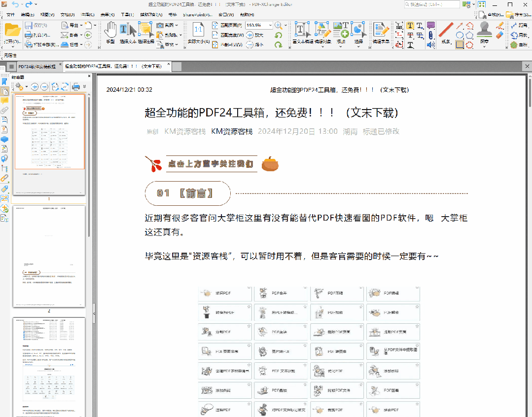Screen dimensions: 532x417
Task: Open the Links pane chain icon
Action: [4, 178]
